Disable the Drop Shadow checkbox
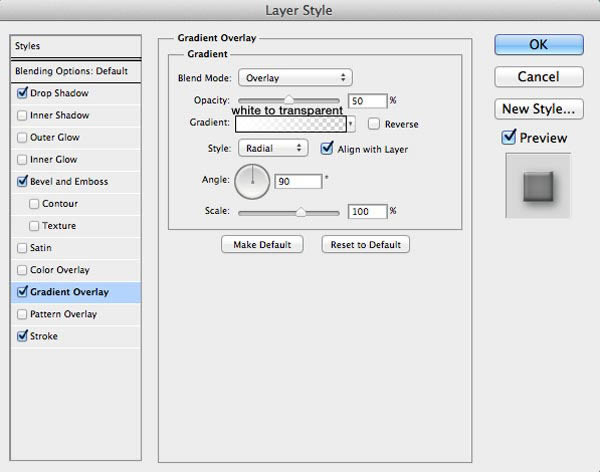 (x=22, y=93)
